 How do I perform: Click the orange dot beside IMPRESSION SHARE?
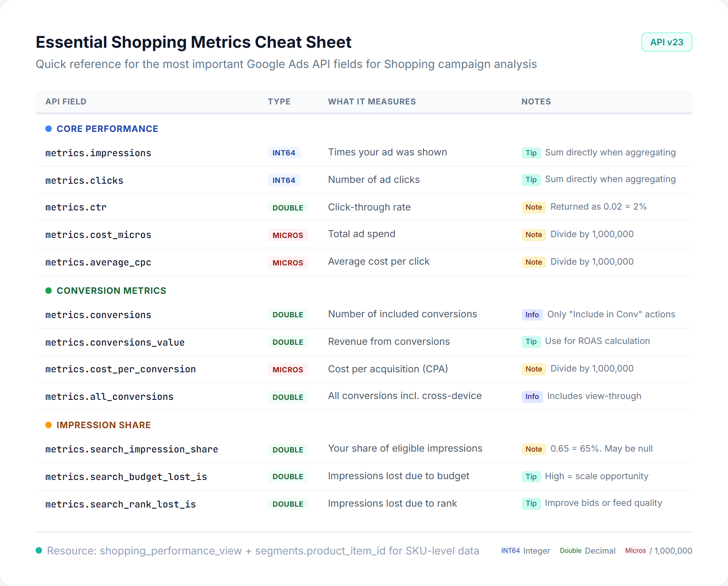click(x=49, y=425)
